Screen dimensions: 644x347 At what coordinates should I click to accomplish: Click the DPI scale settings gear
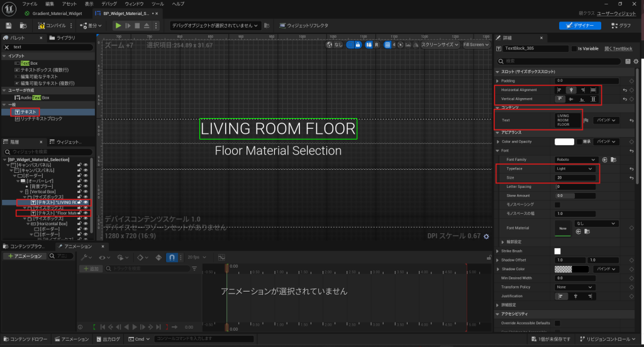pyautogui.click(x=486, y=236)
